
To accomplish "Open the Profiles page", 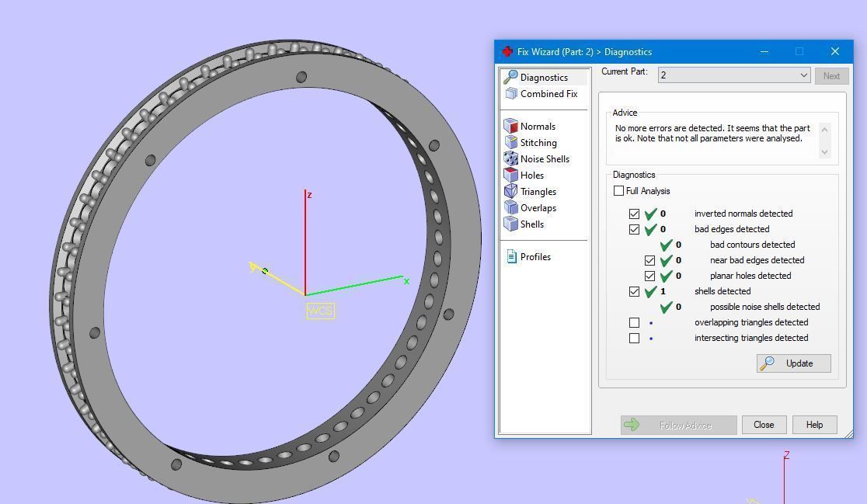I will tap(528, 257).
